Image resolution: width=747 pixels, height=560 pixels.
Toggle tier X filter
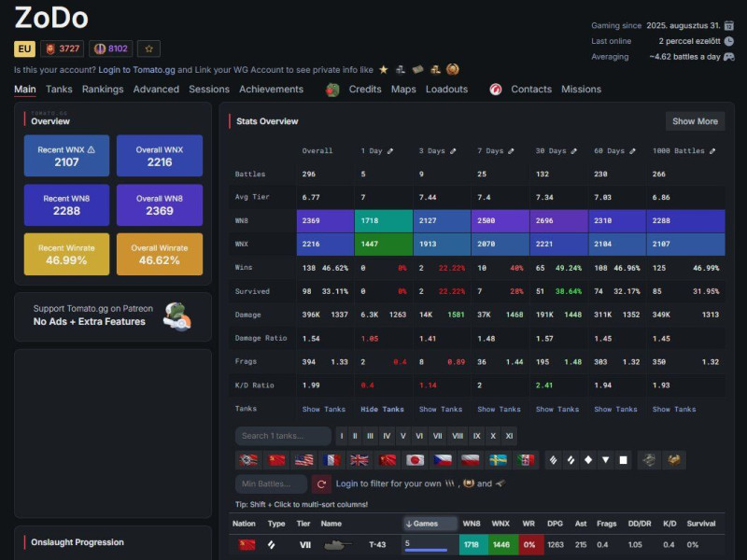[493, 436]
